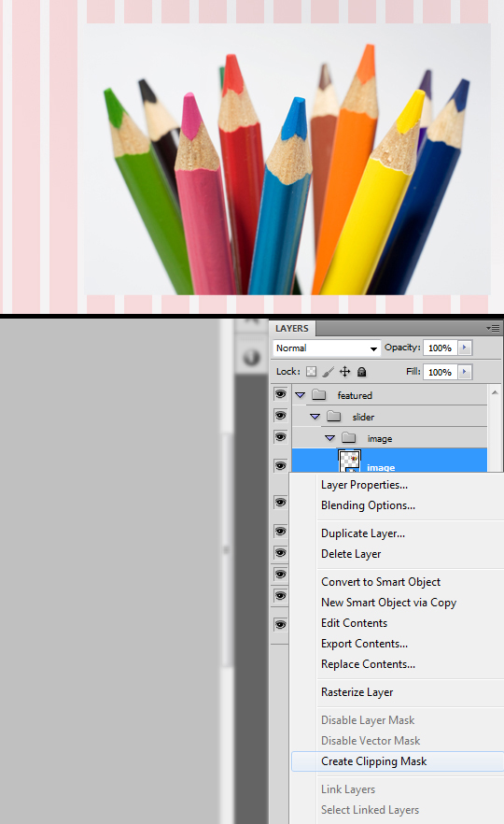The height and width of the screenshot is (824, 504).
Task: Click the lock position move icon
Action: click(345, 372)
